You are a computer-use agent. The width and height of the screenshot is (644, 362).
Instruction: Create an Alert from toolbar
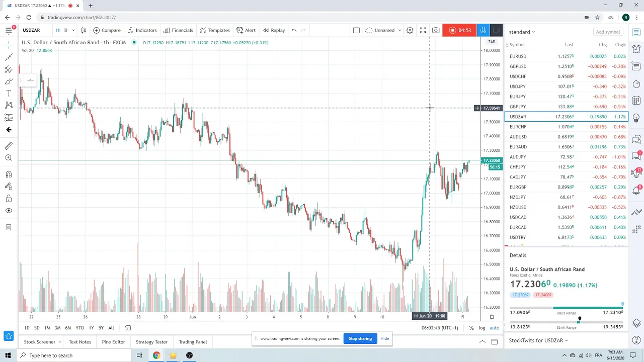246,30
